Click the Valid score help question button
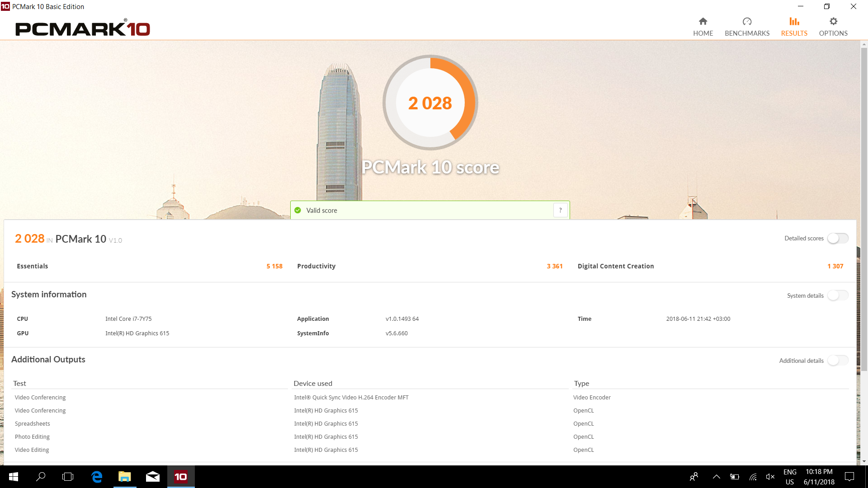868x488 pixels. 560,210
